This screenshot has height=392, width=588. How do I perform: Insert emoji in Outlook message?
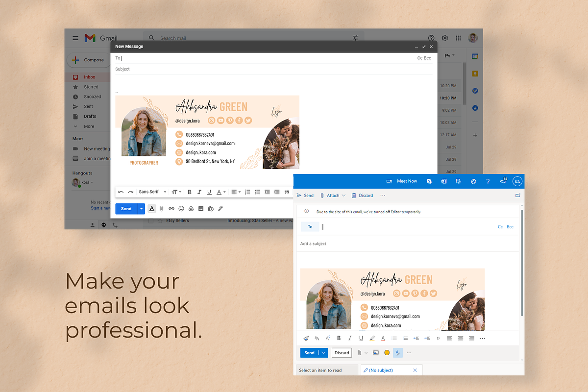point(387,353)
